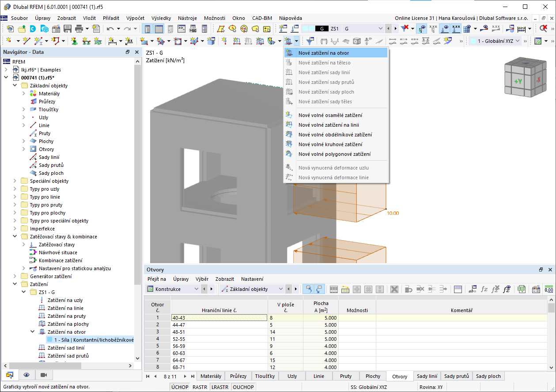Select Nové volné polygonové zatížení
This screenshot has width=556, height=392.
336,154
